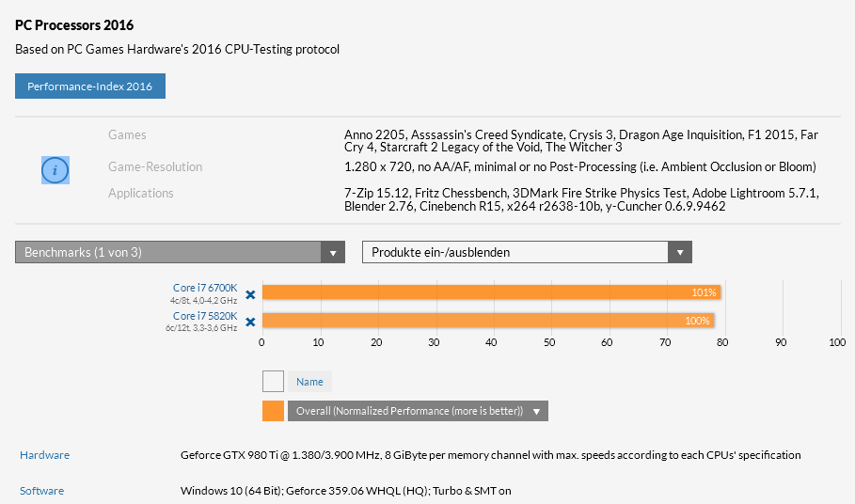Click the 7-Zip 15.12 applications list text
Viewport: 855px width, 504px height.
pos(582,199)
